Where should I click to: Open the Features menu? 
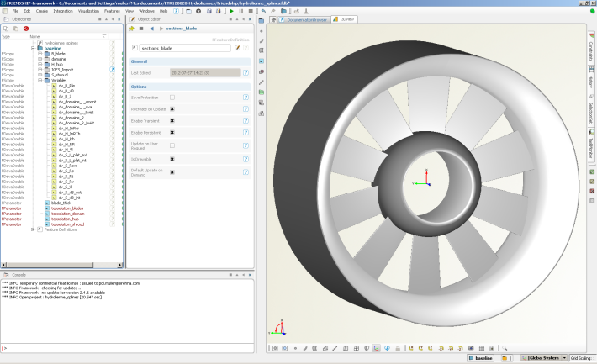(112, 11)
